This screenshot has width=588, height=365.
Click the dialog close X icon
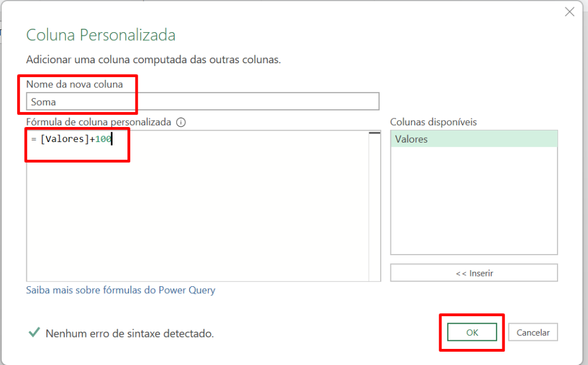coord(569,11)
